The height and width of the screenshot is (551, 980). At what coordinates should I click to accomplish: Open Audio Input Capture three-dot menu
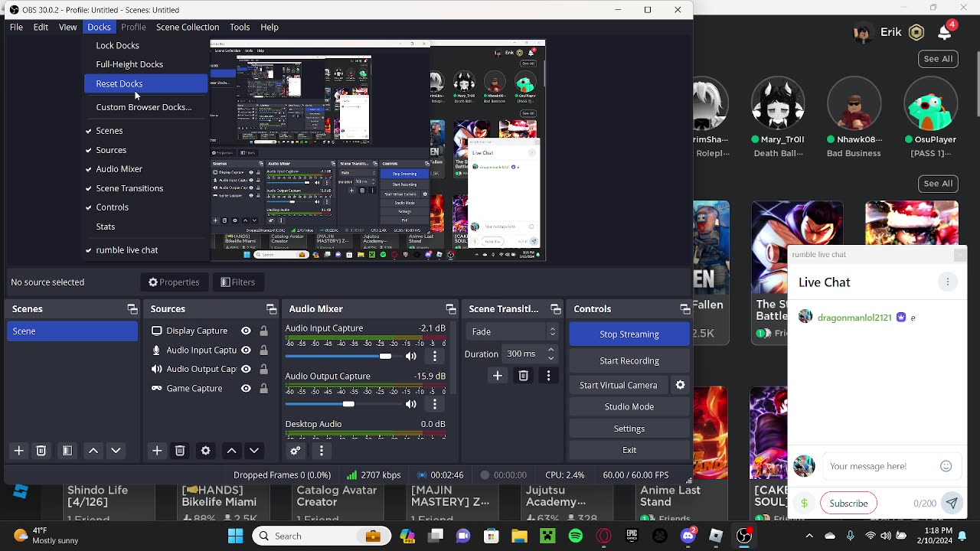[x=435, y=357]
